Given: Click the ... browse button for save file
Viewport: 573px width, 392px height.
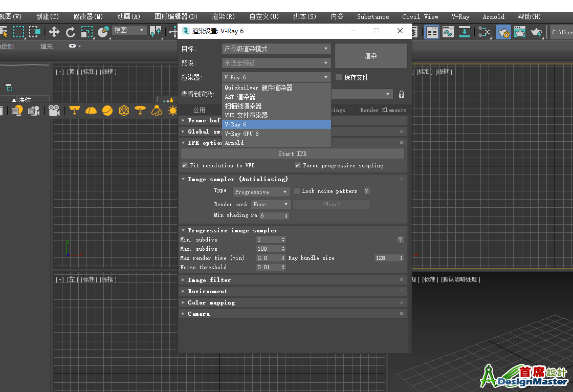Looking at the screenshot, I should coord(399,78).
